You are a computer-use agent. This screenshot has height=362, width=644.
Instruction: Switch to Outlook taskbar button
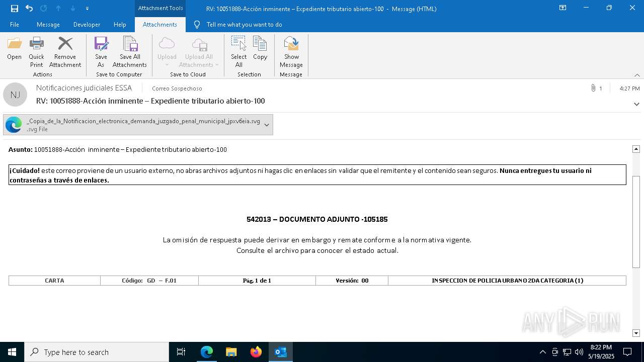tap(281, 352)
